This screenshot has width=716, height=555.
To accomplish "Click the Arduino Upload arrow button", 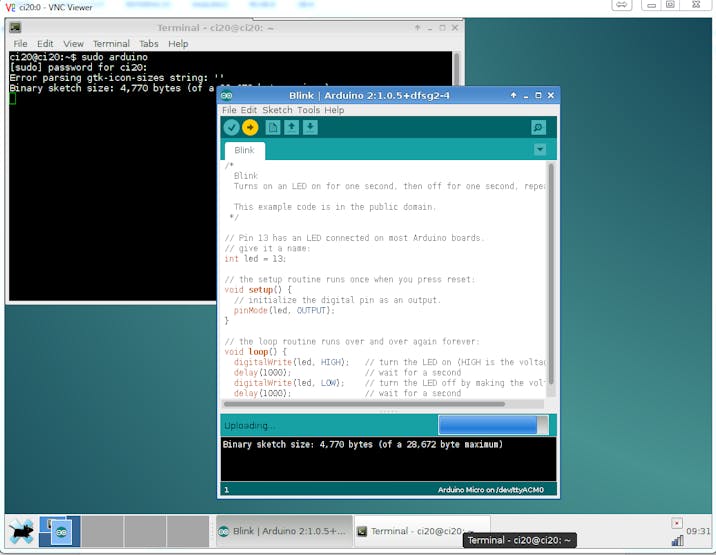I will tap(250, 127).
